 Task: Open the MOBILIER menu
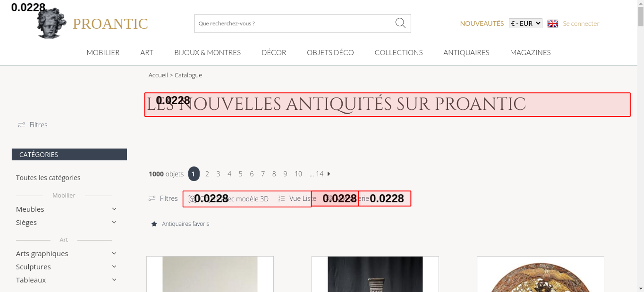(x=103, y=52)
